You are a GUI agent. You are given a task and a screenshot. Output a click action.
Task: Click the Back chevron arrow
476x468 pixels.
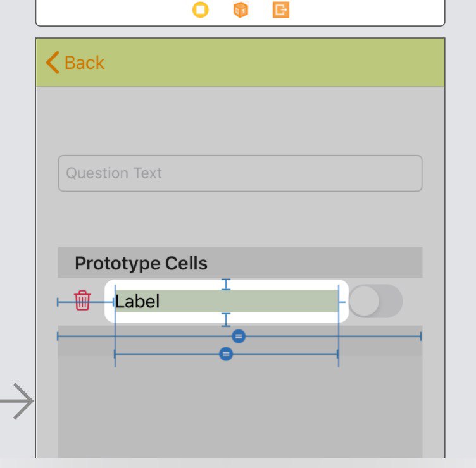pos(53,63)
